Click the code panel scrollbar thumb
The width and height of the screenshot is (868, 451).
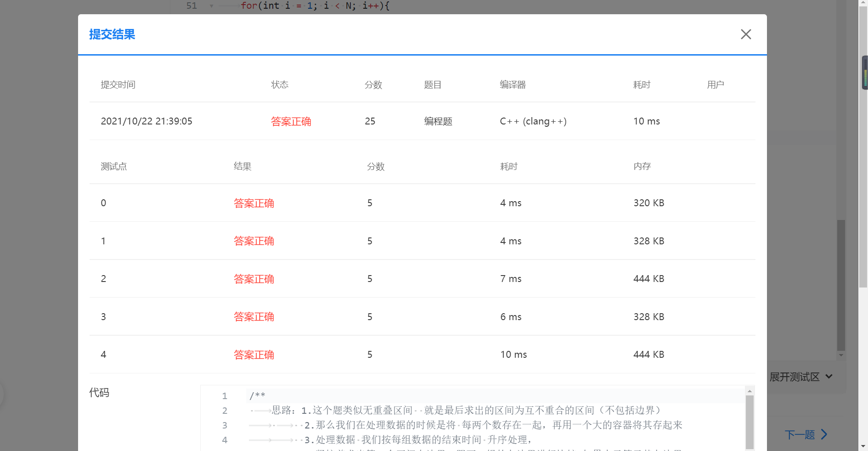coord(750,422)
